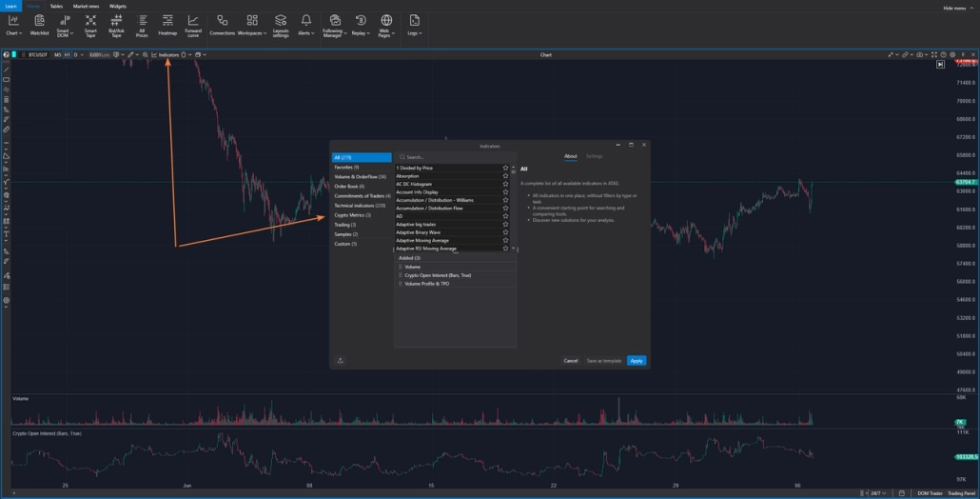This screenshot has height=499, width=980.
Task: Favorite the AD indicator star
Action: click(505, 216)
